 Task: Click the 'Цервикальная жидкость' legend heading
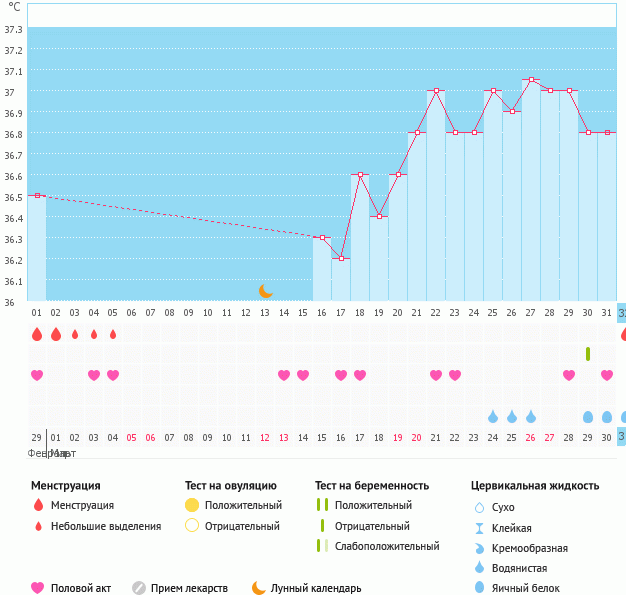pos(535,485)
